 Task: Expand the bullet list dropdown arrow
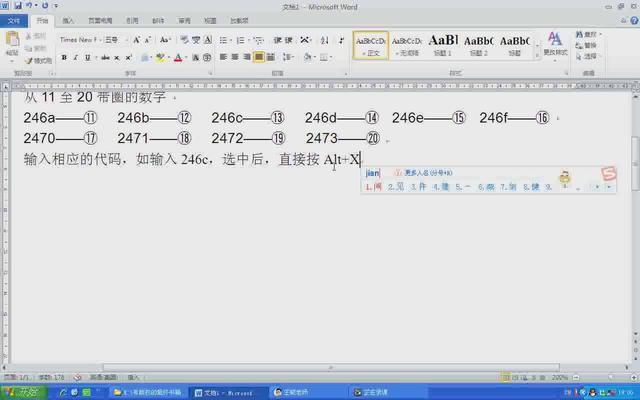[231, 40]
